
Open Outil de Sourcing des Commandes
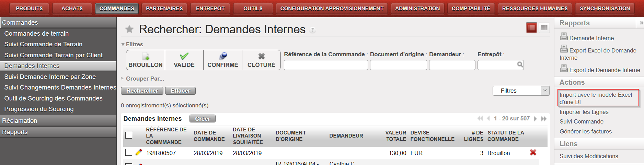pyautogui.click(x=58, y=98)
